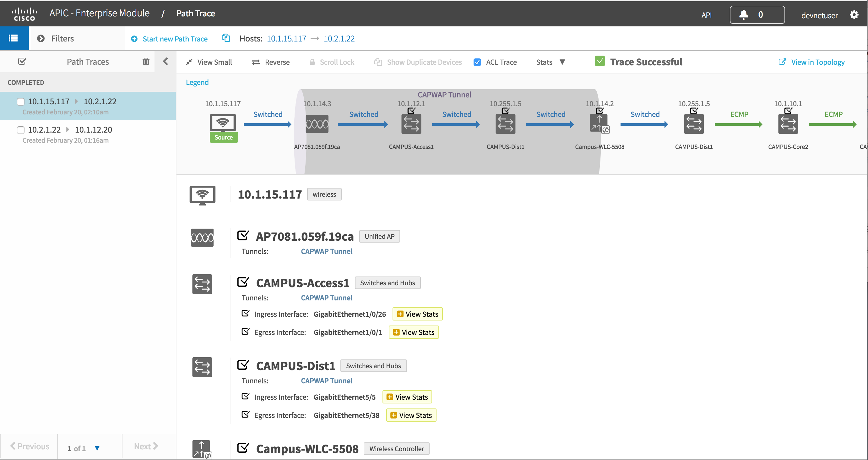Click the CAPWAP Tunnel label in diagram
The image size is (868, 460).
tap(444, 95)
